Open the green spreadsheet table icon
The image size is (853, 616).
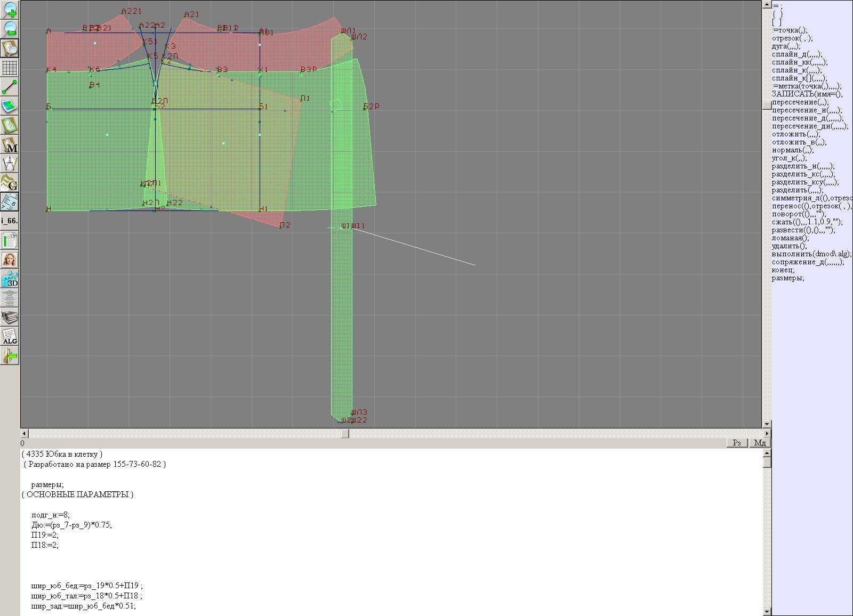pos(10,241)
